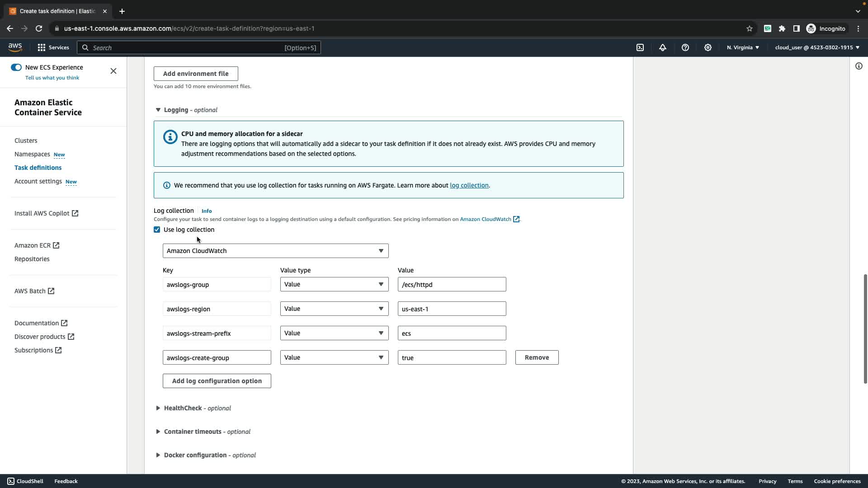Viewport: 868px width, 488px height.
Task: Remove the awslogs-create-group option
Action: [x=537, y=357]
